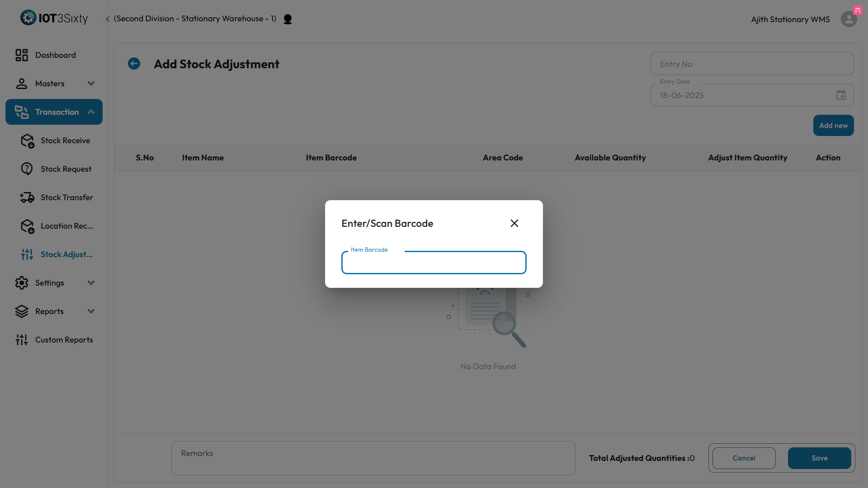Click the warehouse location pin icon
Viewport: 868px width, 488px height.
pyautogui.click(x=288, y=19)
